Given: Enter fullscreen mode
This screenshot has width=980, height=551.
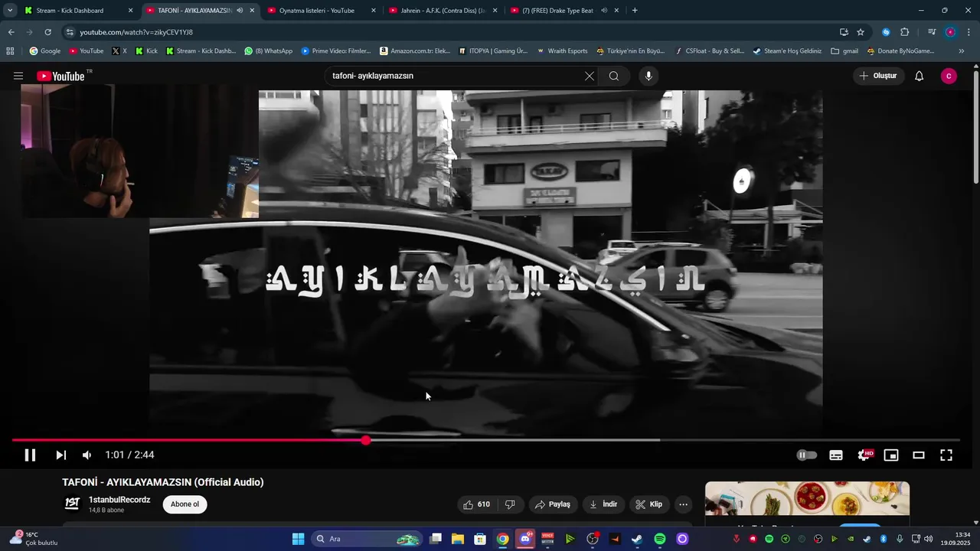Looking at the screenshot, I should (x=946, y=455).
